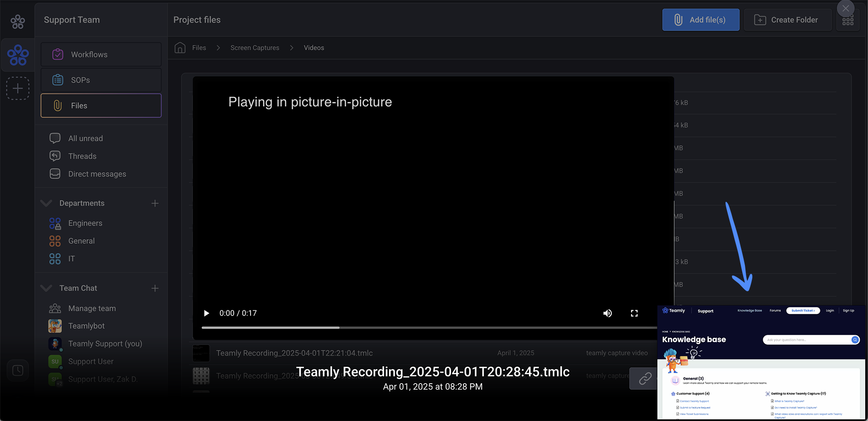Click the Teamly Support avatar
Viewport: 868px width, 421px height.
click(55, 344)
